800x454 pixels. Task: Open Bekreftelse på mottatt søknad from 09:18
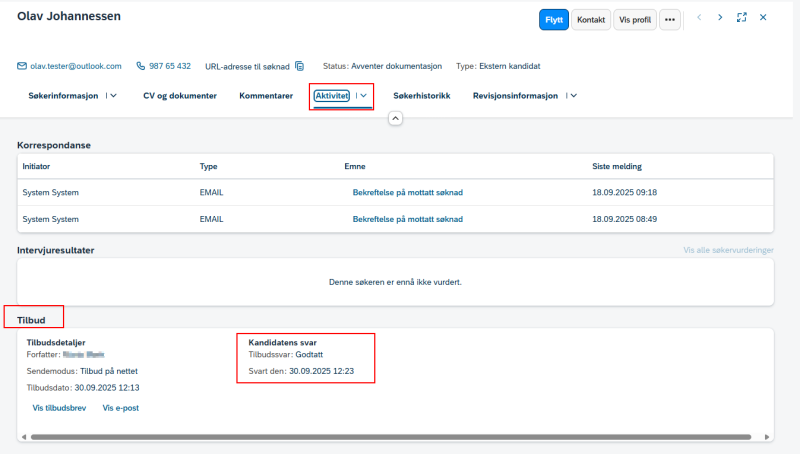(x=408, y=193)
